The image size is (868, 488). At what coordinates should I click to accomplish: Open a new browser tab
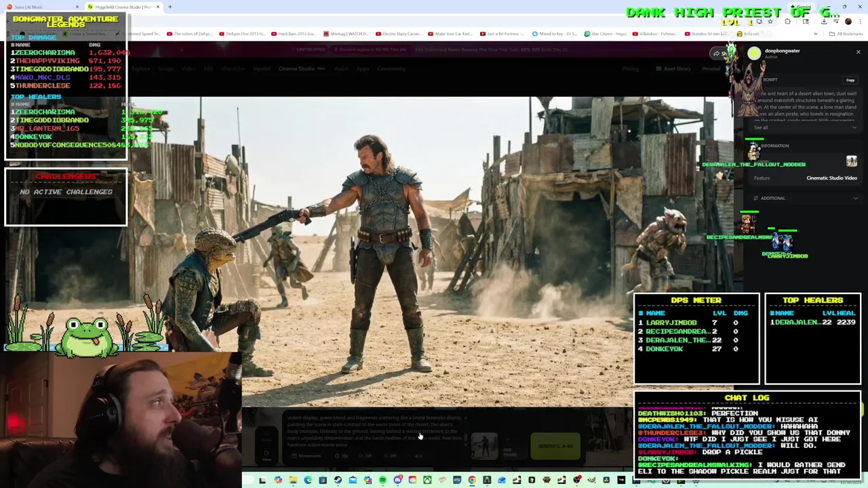coord(170,7)
